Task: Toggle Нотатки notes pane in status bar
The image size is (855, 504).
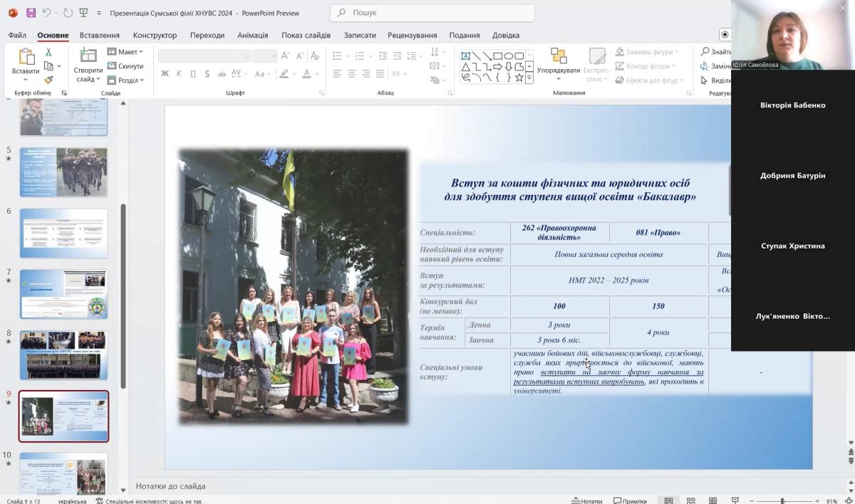Action: pos(586,500)
